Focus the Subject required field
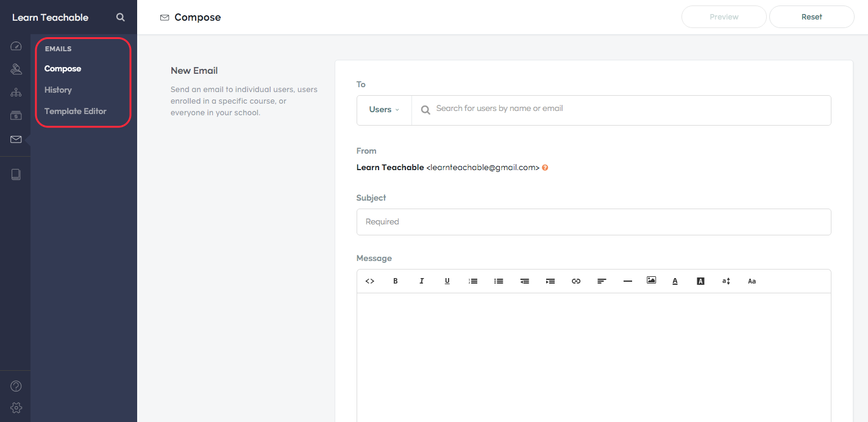The height and width of the screenshot is (422, 868). click(x=594, y=222)
